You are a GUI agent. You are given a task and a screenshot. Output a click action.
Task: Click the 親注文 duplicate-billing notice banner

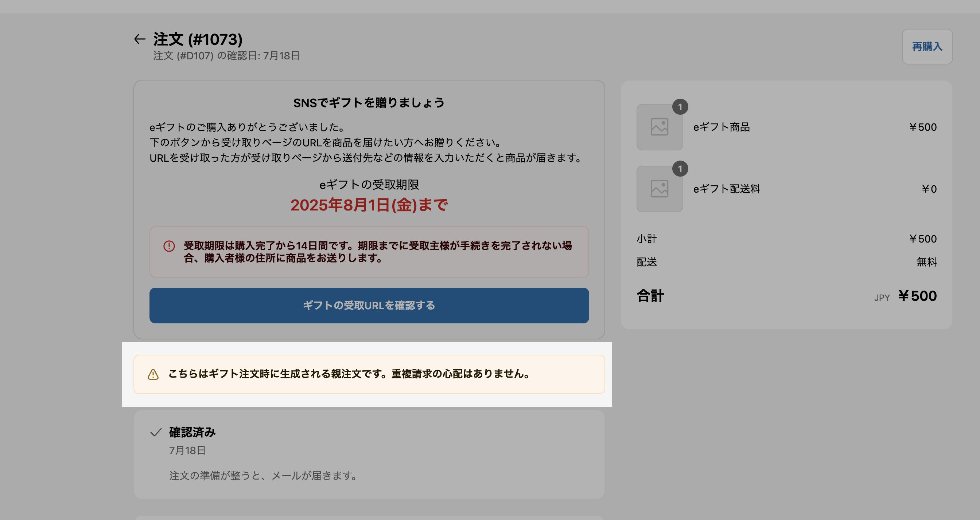point(369,374)
